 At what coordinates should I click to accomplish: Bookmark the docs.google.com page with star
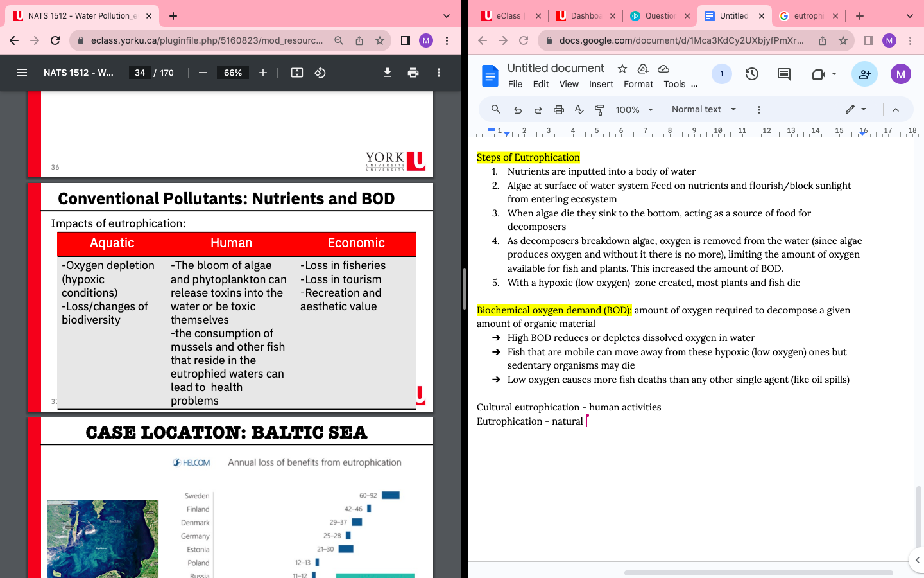tap(843, 40)
